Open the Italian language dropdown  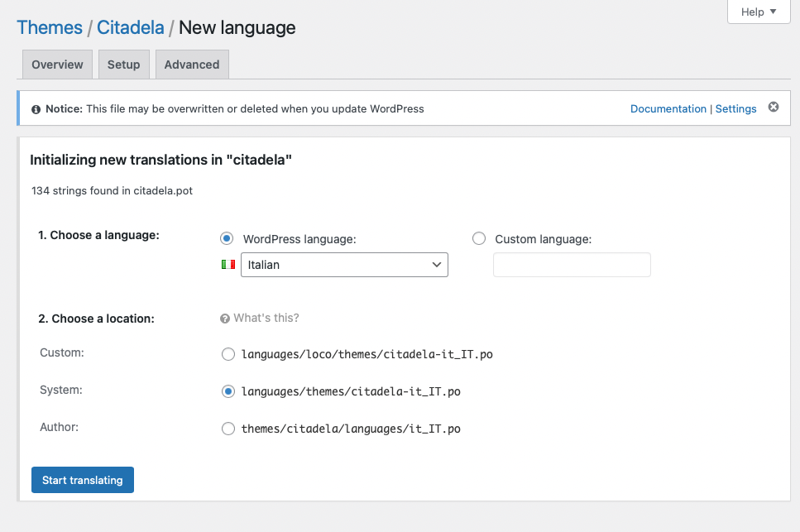(x=344, y=265)
